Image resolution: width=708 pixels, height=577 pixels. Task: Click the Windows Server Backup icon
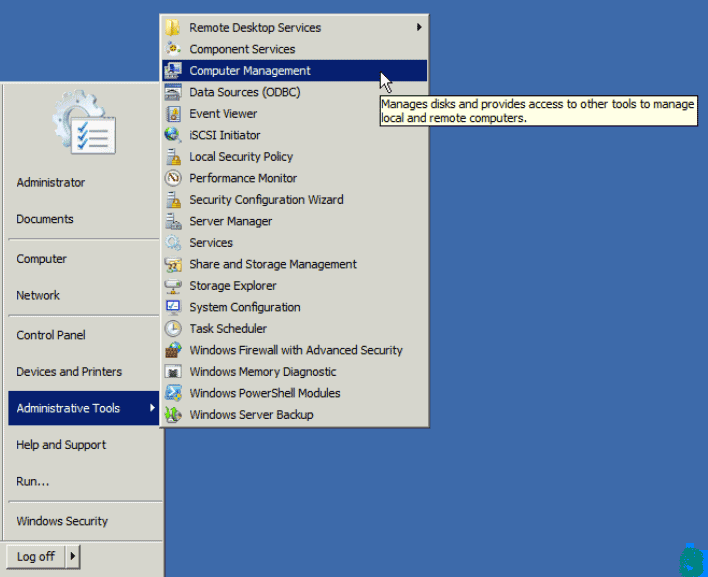tap(172, 415)
